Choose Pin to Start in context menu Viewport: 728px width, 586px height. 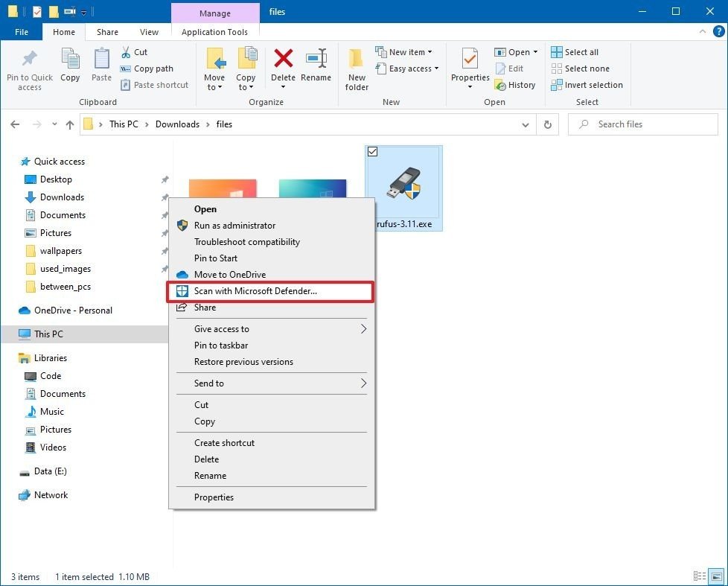[x=271, y=258]
